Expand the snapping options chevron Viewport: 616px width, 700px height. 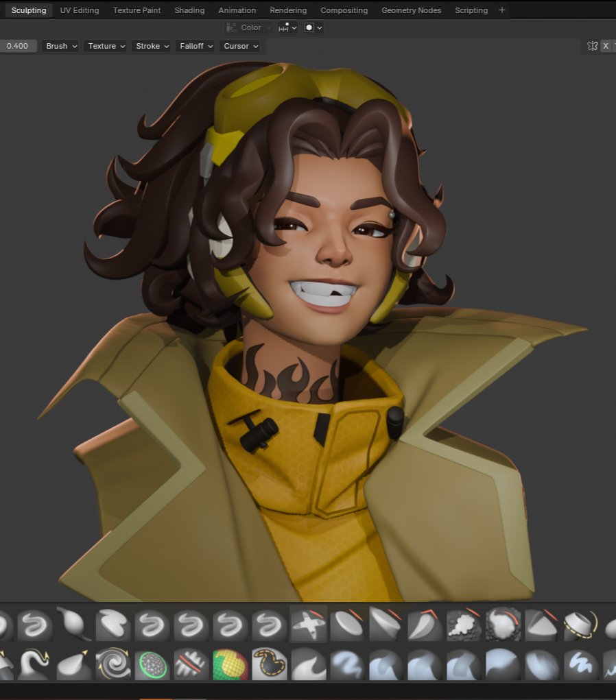pyautogui.click(x=294, y=27)
